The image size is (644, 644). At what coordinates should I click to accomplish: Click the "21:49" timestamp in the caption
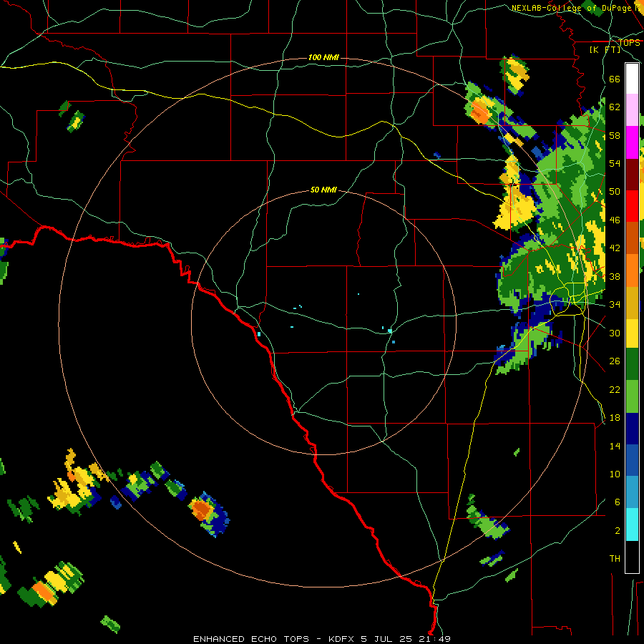(435, 639)
